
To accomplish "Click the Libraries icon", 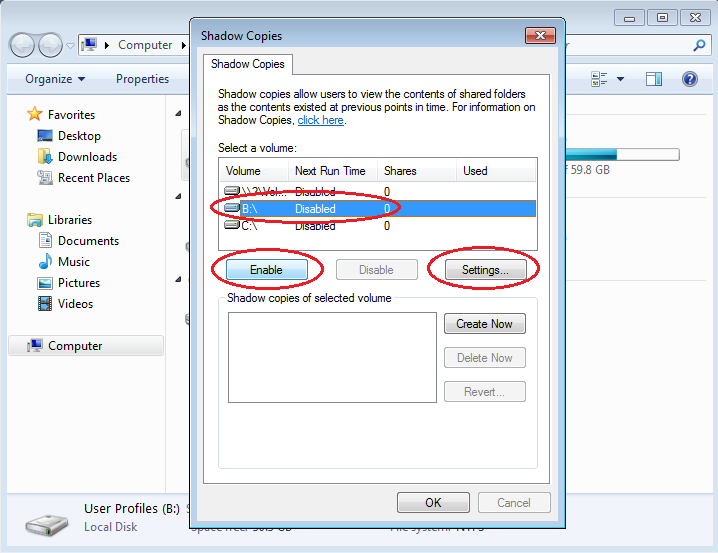I will coord(35,220).
